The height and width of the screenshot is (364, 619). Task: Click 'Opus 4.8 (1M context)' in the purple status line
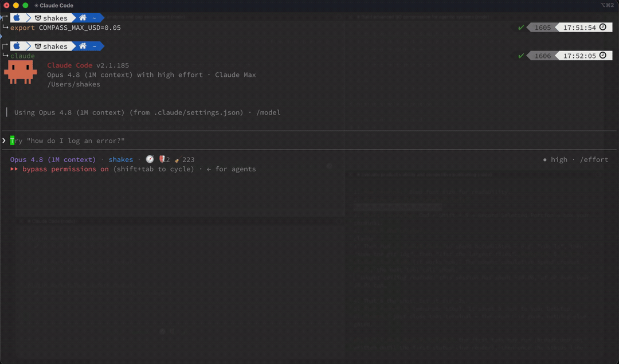53,159
